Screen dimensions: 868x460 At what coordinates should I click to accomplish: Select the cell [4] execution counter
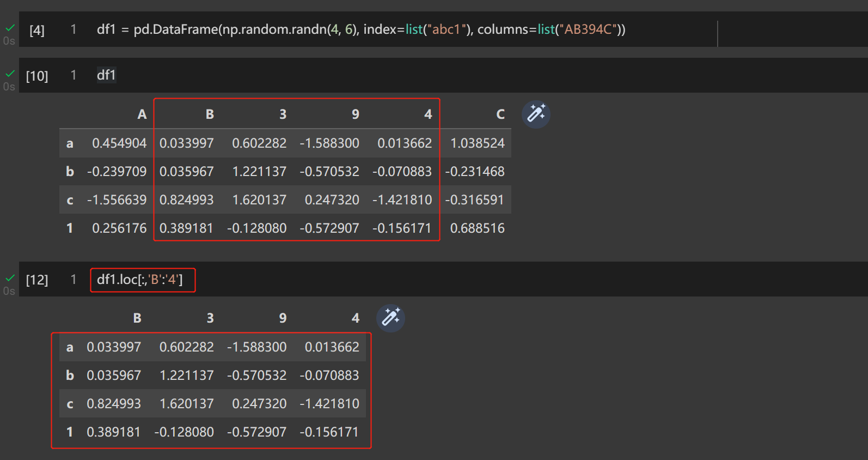(37, 30)
